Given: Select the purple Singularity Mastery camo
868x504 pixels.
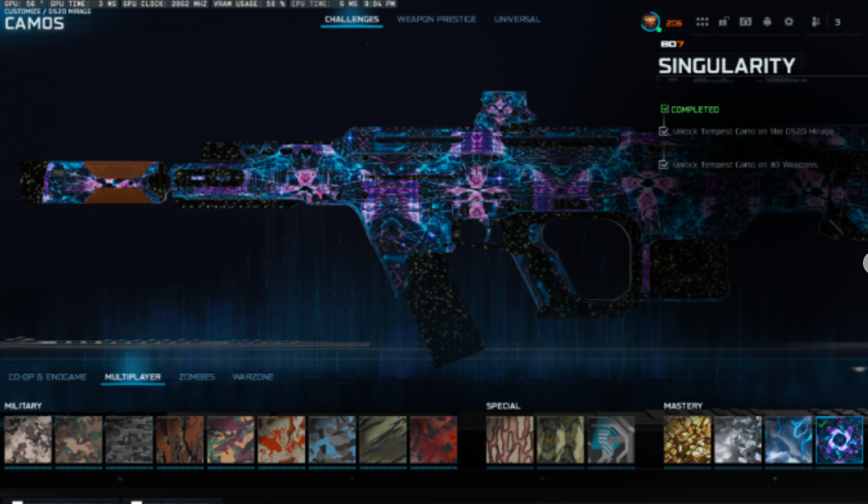Looking at the screenshot, I should pyautogui.click(x=839, y=440).
